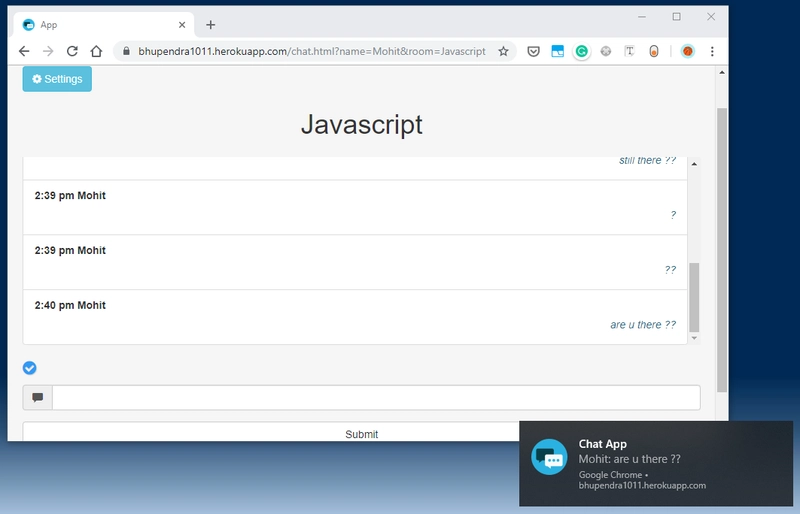Click the browser back arrow
The width and height of the screenshot is (800, 514).
point(24,51)
